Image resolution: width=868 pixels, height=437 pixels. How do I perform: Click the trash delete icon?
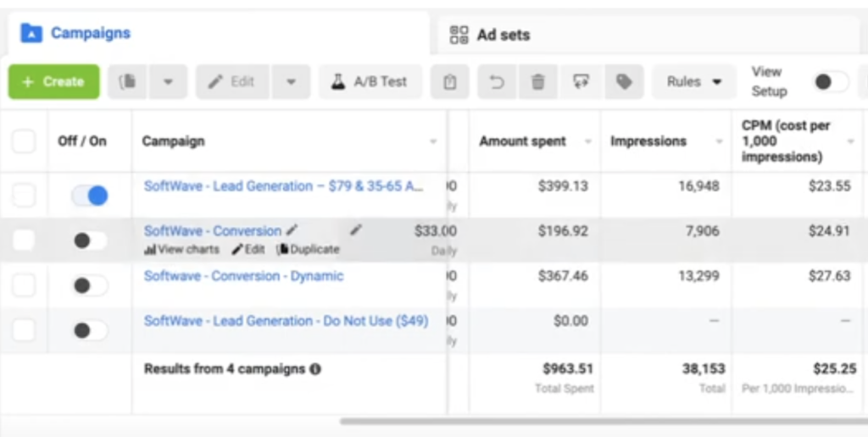(x=538, y=82)
